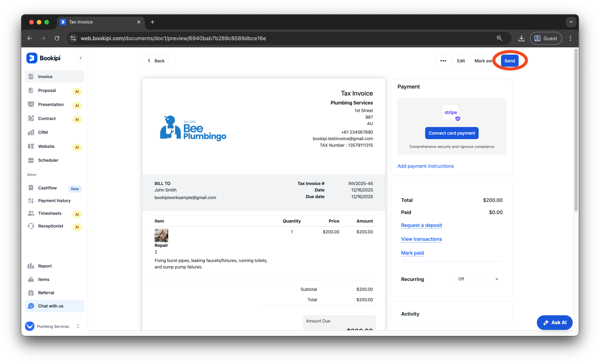Click the Scheduler calendar icon
The height and width of the screenshot is (364, 600).
pyautogui.click(x=31, y=160)
